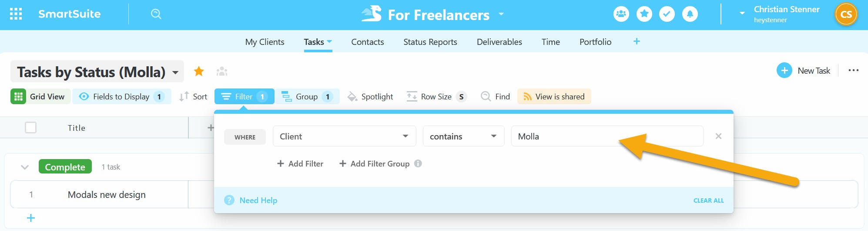868x231 pixels.
Task: Open the members icon in header
Action: (621, 14)
